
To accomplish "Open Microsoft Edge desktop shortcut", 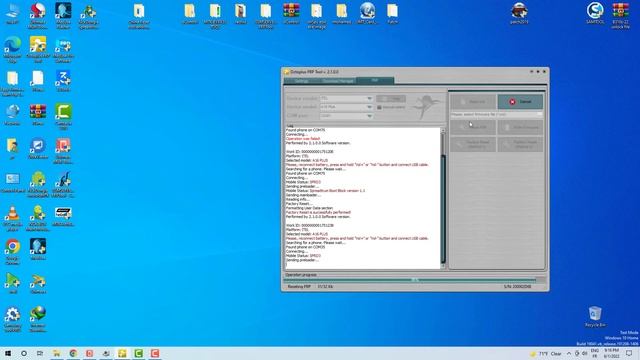I will click(x=12, y=49).
